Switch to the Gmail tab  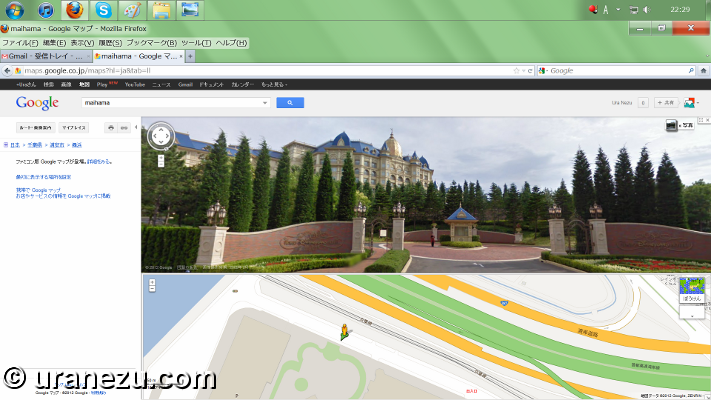(x=46, y=56)
